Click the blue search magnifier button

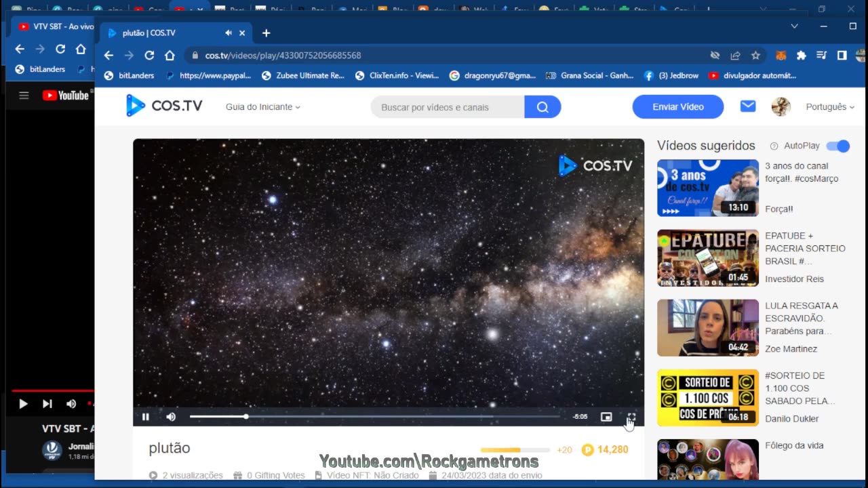(542, 107)
